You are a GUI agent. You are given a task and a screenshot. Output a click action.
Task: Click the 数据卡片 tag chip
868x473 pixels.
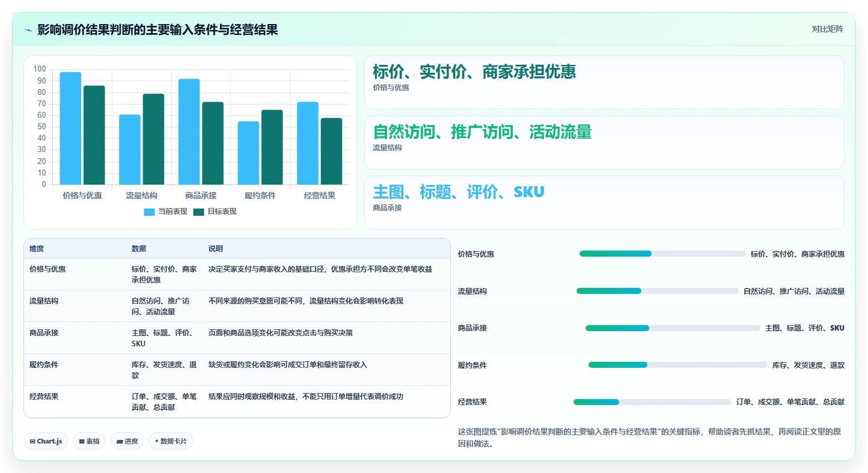pyautogui.click(x=171, y=441)
